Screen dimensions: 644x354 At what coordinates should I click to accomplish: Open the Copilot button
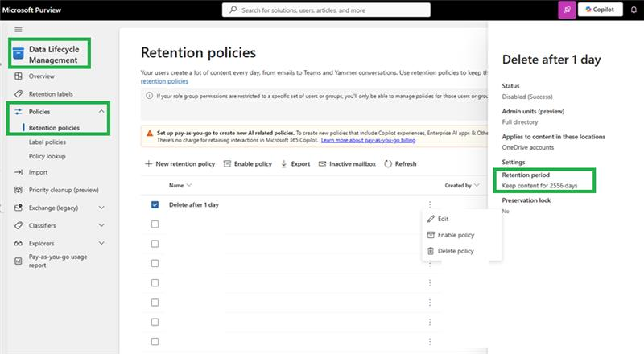pos(600,10)
